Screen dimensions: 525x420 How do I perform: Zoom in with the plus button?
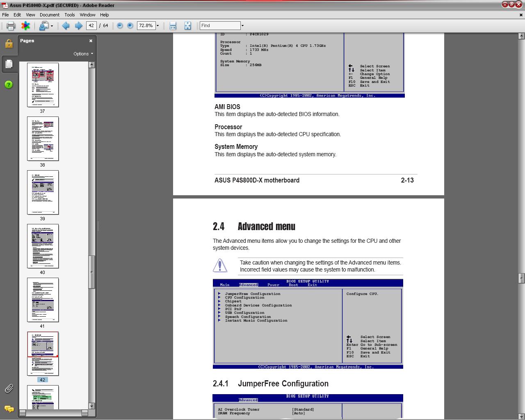(x=130, y=25)
